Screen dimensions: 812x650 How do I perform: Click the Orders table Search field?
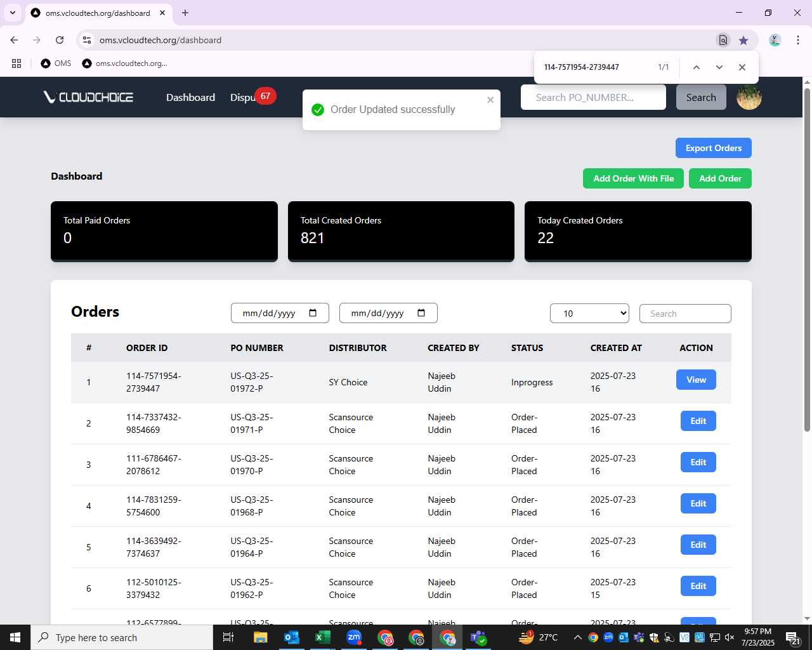(685, 314)
